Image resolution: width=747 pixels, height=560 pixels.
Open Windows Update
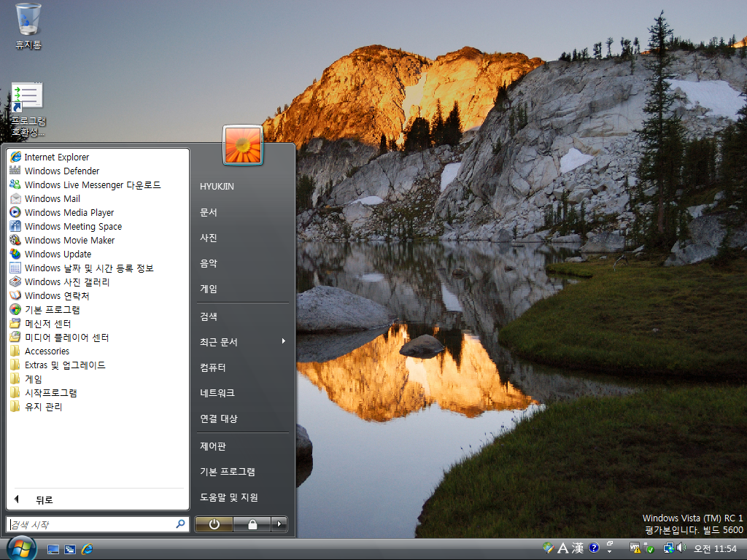click(98, 254)
